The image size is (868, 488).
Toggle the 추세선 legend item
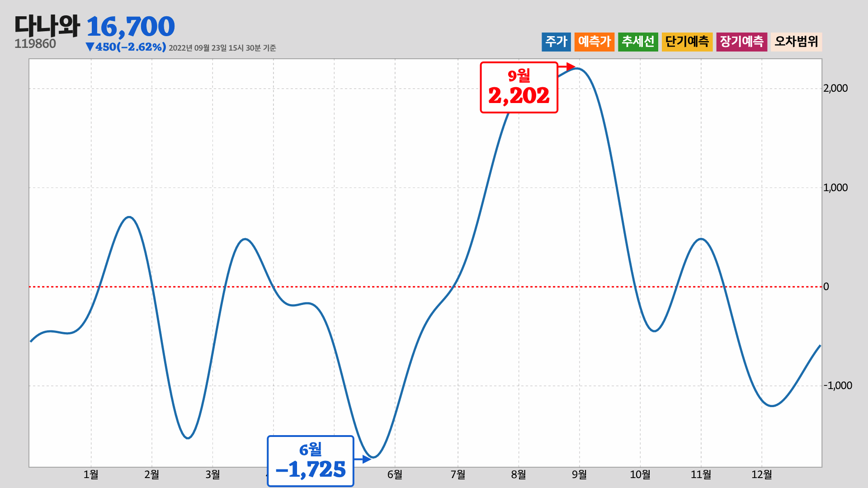click(638, 42)
